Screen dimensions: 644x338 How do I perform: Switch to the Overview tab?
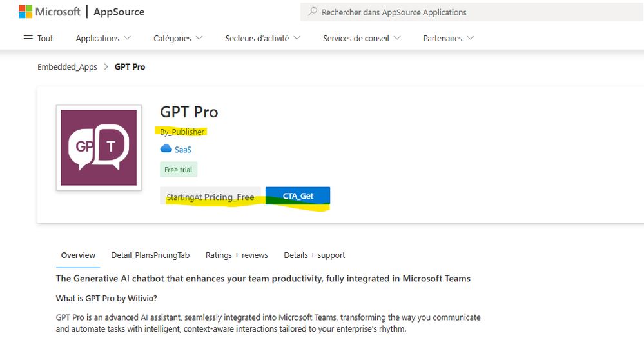tap(78, 255)
